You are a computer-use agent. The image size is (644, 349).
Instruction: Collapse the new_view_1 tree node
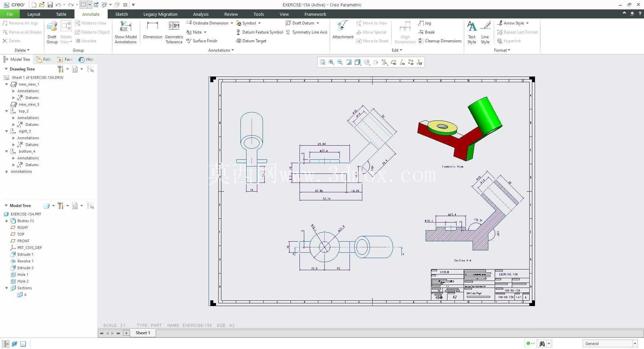(6, 84)
